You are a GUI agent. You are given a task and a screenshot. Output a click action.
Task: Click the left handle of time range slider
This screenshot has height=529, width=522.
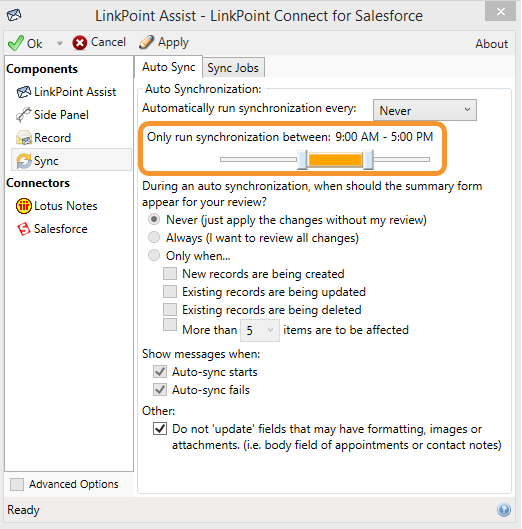pyautogui.click(x=302, y=160)
